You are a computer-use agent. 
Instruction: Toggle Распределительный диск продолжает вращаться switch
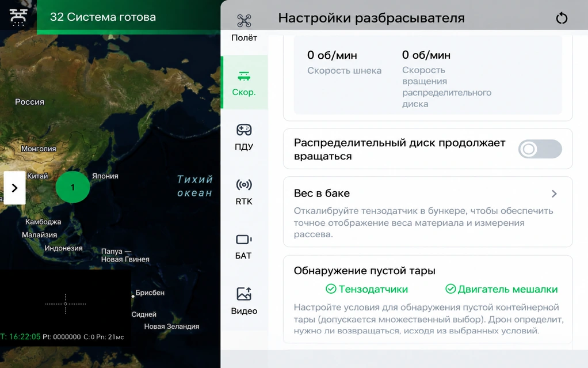(540, 149)
